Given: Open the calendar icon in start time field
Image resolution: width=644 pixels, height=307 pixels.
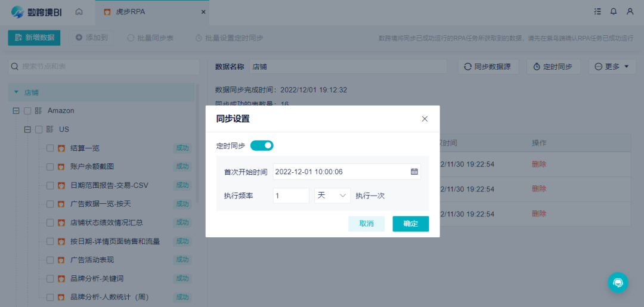Looking at the screenshot, I should click(x=414, y=172).
